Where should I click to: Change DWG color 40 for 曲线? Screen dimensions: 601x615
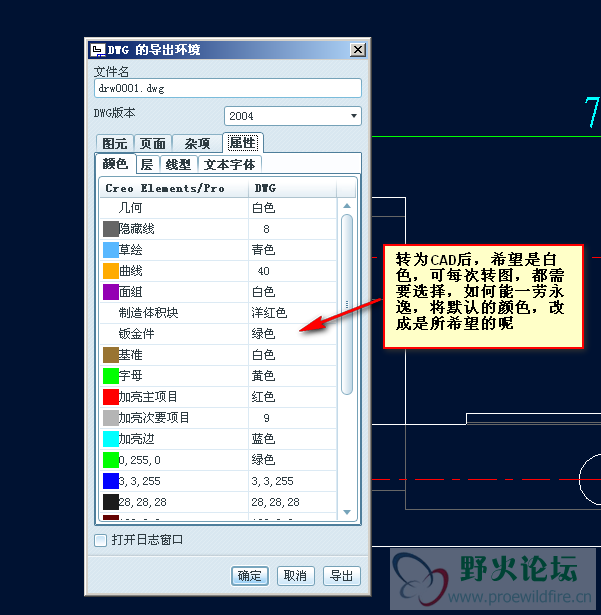click(292, 271)
